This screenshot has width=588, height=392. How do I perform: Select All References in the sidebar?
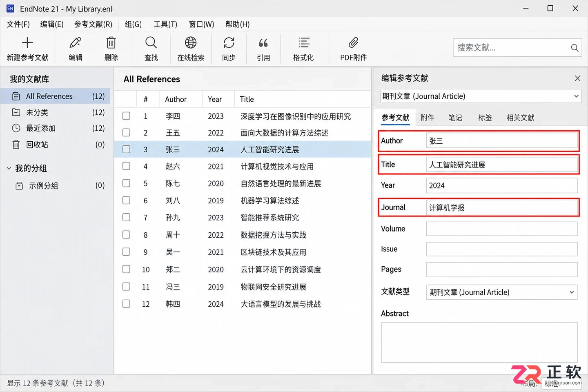56,96
